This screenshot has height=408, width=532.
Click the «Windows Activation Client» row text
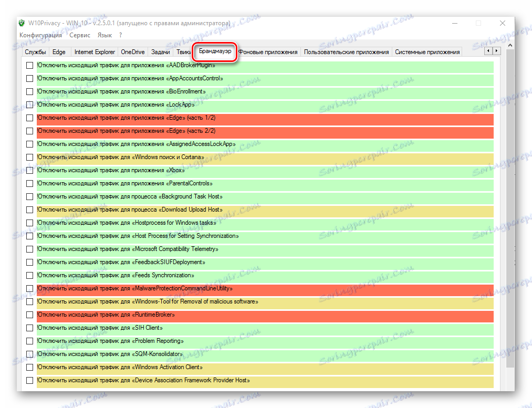pos(120,367)
